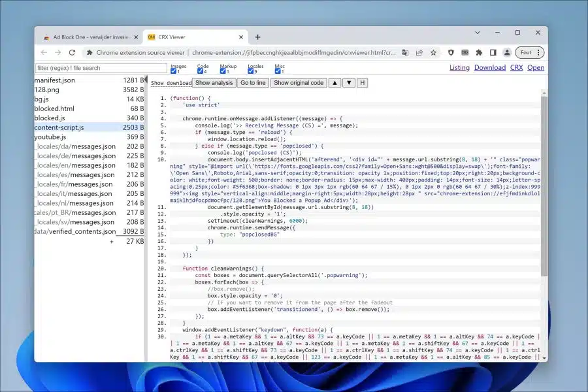The width and height of the screenshot is (588, 392).
Task: Click the code view vertical scrollbar thumb
Action: click(x=544, y=186)
